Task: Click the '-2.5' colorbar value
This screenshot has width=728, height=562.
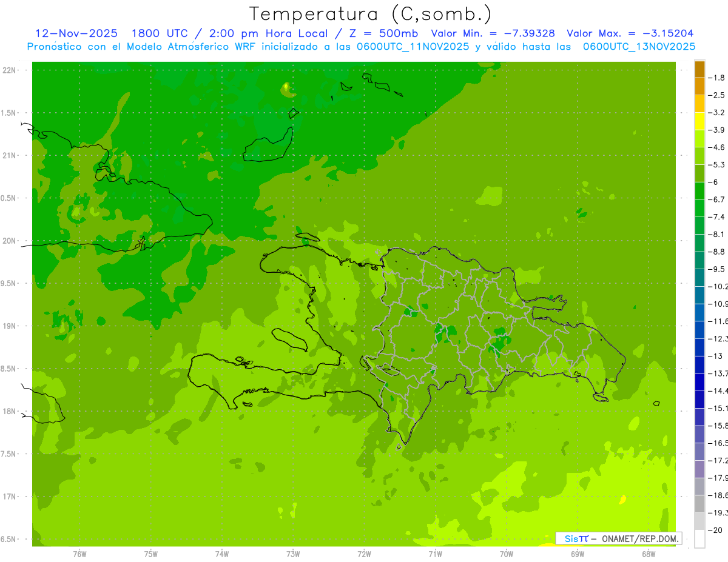Action: click(x=718, y=95)
